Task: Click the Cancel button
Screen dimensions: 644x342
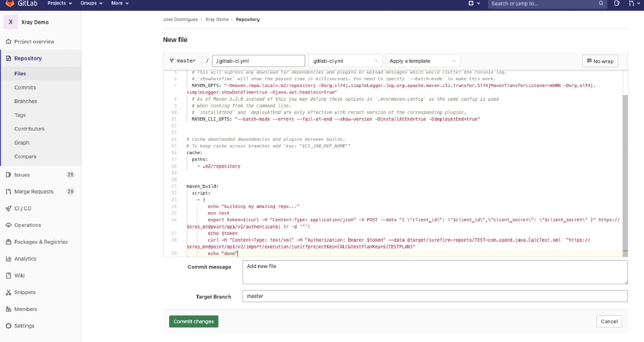Action: click(x=609, y=321)
